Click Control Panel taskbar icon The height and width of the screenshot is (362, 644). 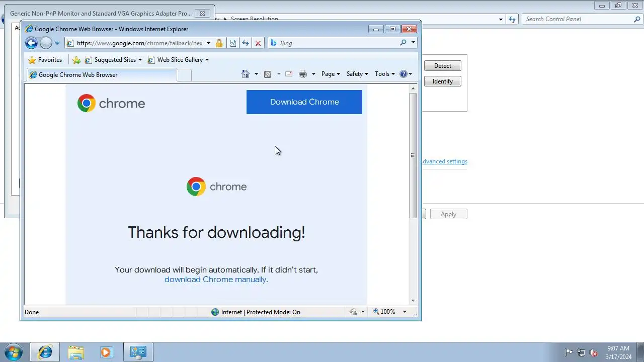click(x=138, y=352)
